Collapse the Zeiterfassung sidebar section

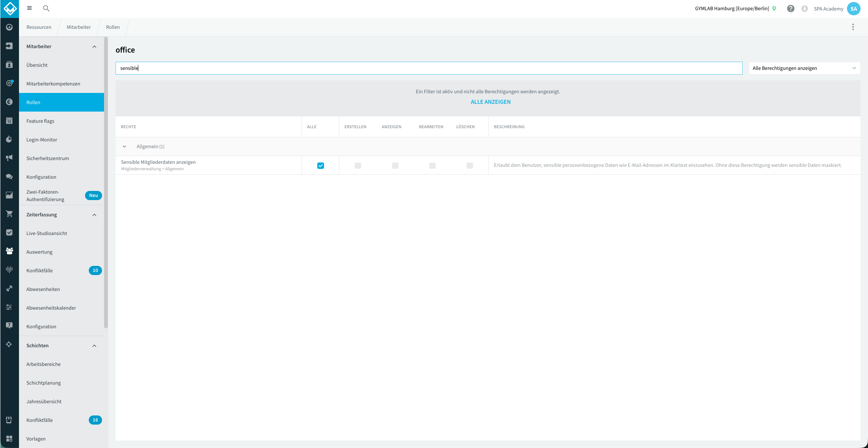95,215
